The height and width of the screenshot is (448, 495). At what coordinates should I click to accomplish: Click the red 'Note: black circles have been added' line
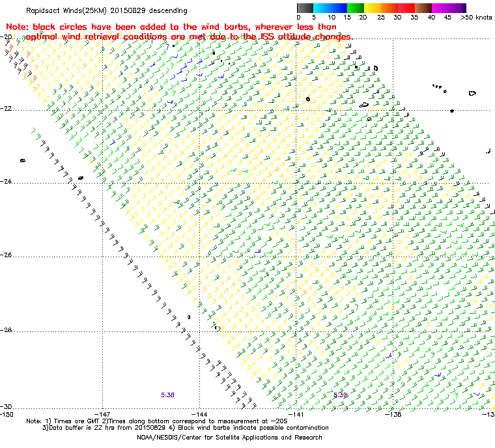tap(171, 27)
